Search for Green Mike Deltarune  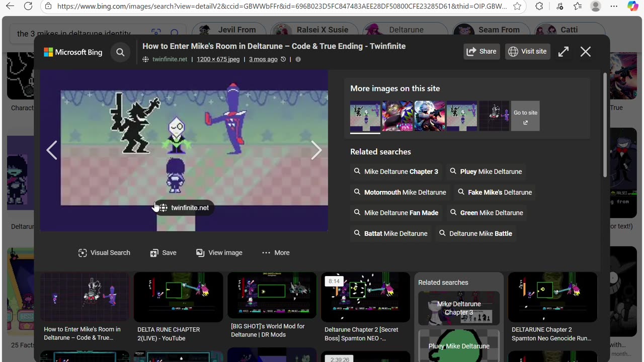click(x=487, y=213)
